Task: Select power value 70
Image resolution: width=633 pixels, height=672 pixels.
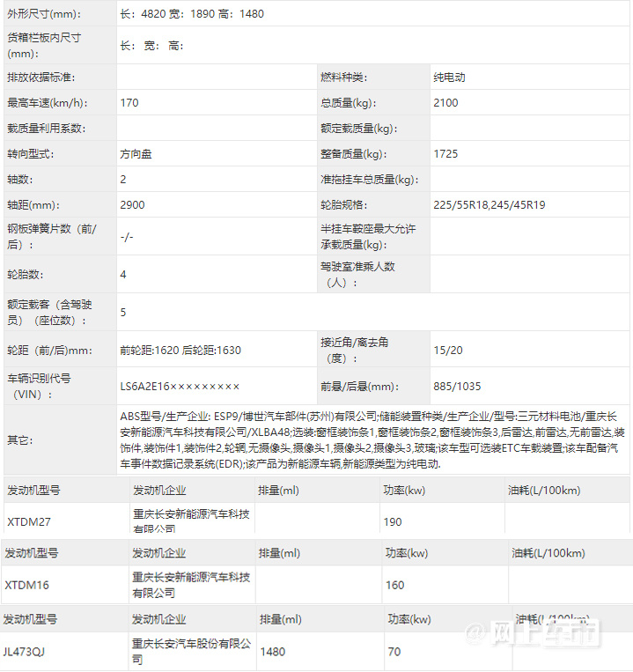Action: [x=394, y=652]
